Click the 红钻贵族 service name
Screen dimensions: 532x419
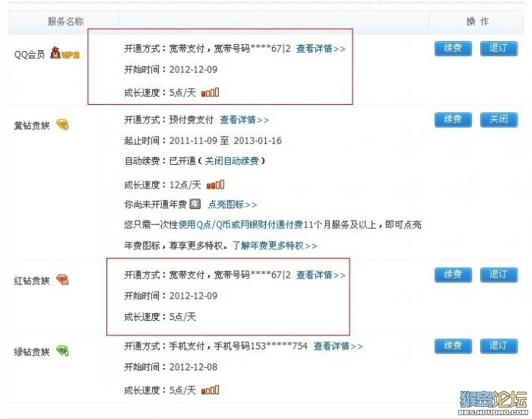tap(32, 281)
